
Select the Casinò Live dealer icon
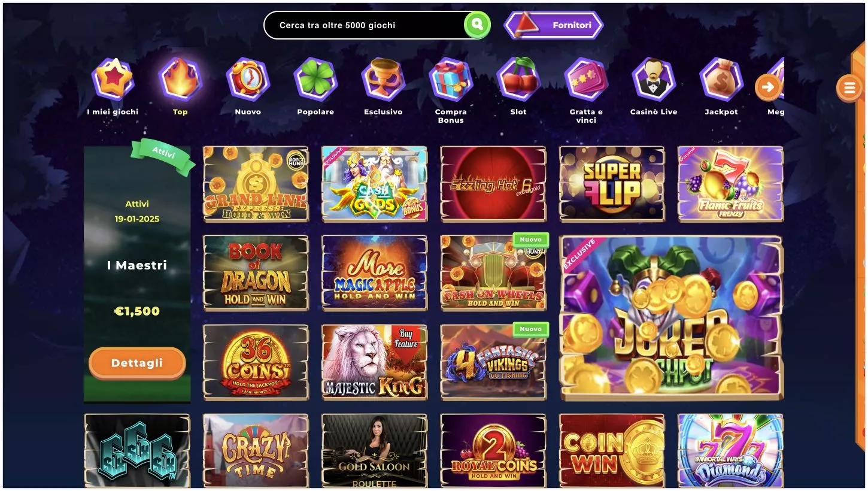(x=654, y=79)
